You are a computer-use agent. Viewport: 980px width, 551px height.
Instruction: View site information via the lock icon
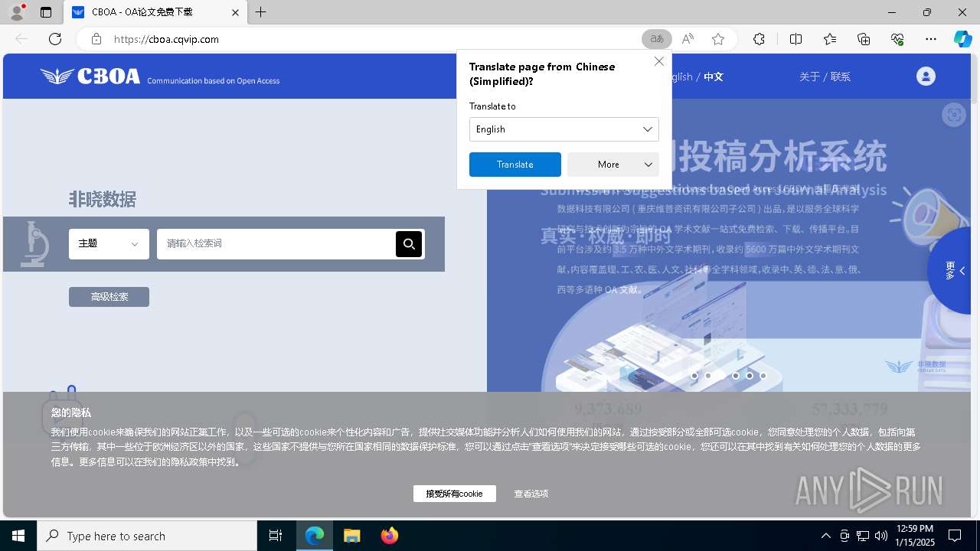coord(96,39)
